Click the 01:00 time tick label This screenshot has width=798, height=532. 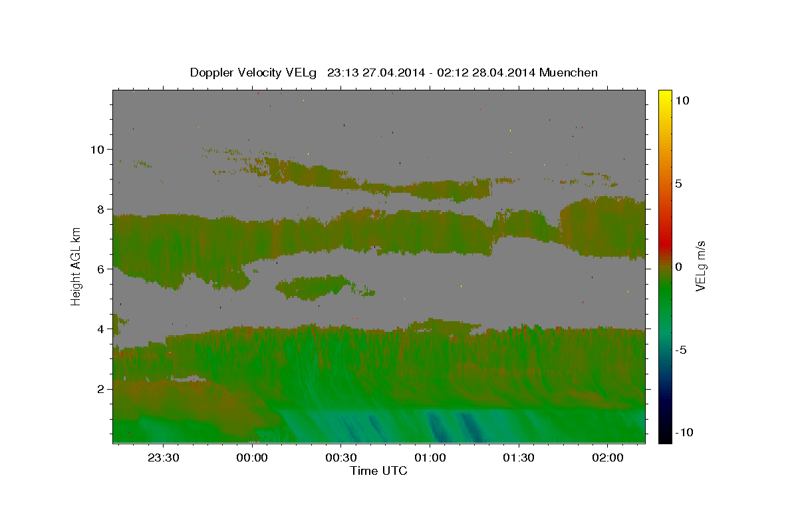[x=430, y=458]
